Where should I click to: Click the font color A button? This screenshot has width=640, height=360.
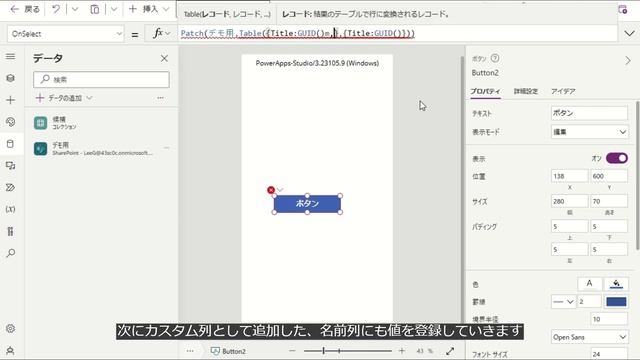click(589, 283)
